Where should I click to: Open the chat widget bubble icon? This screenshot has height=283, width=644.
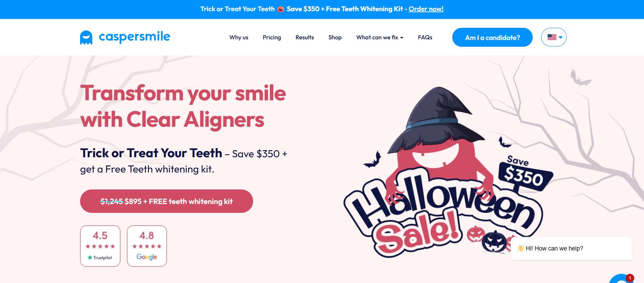click(622, 279)
